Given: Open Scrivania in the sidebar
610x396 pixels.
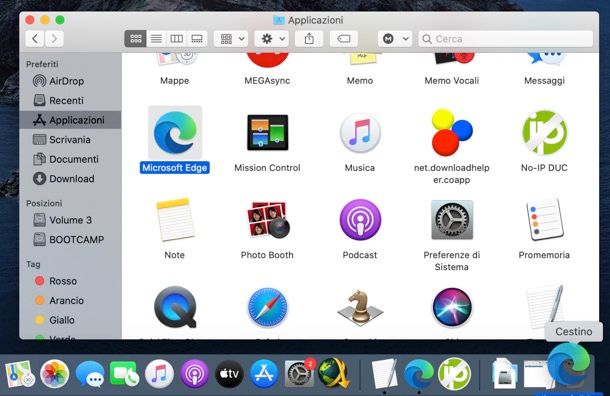Looking at the screenshot, I should 70,139.
